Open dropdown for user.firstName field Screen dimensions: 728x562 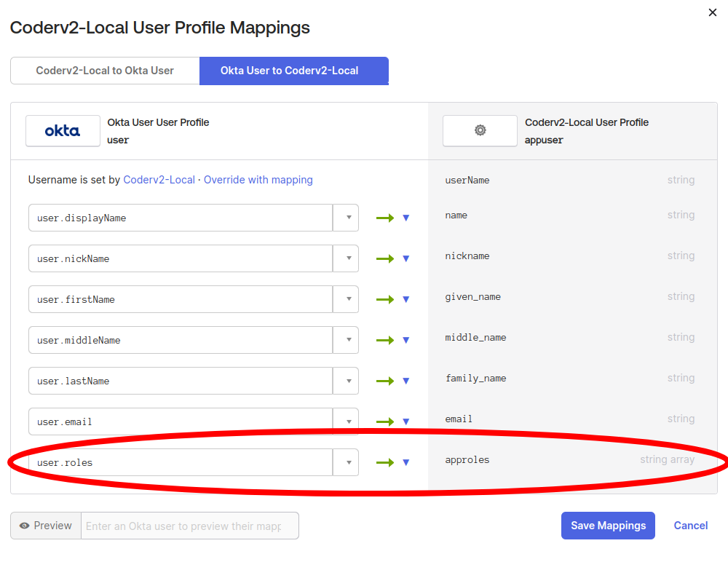(x=346, y=300)
